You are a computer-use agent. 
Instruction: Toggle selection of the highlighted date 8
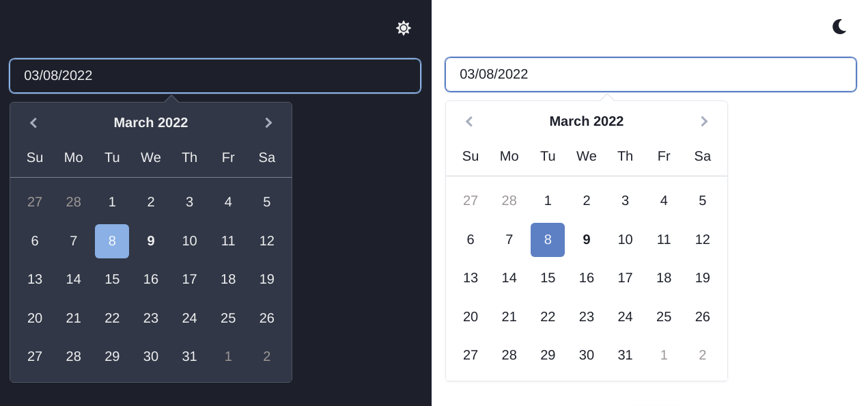[112, 241]
